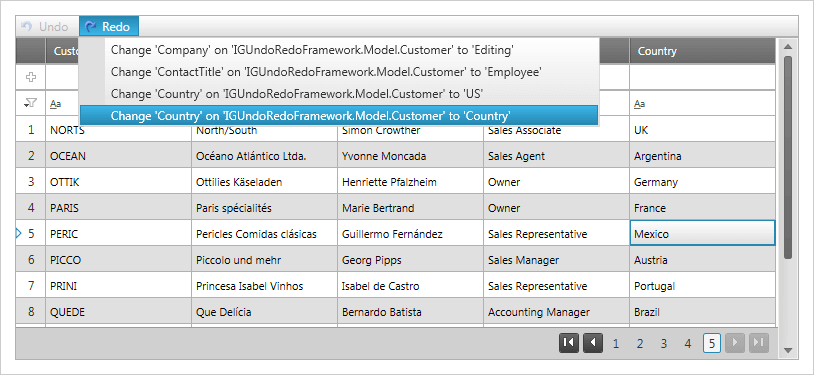Viewport: 814px width, 375px height.
Task: Open the filter row funnel icon
Action: [x=31, y=103]
